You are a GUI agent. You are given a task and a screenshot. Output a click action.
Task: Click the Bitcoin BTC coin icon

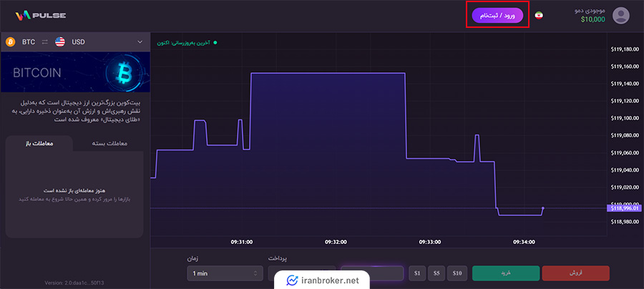(11, 42)
